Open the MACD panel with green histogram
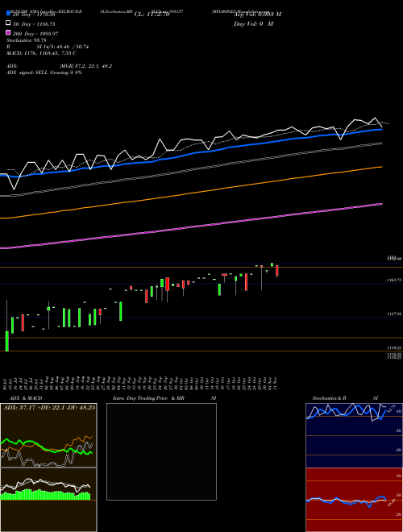Screen dimensions: 403x532 pyautogui.click(x=48, y=500)
